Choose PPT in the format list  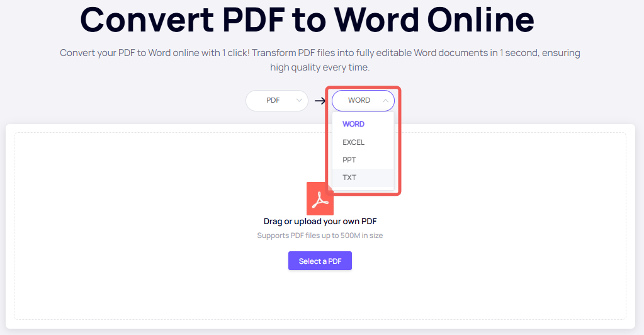coord(363,160)
